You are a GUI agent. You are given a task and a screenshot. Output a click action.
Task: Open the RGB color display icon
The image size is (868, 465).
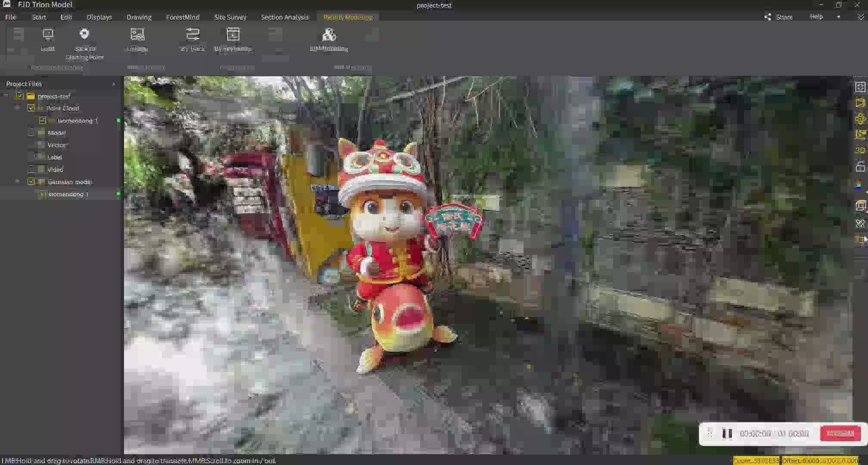(x=859, y=186)
